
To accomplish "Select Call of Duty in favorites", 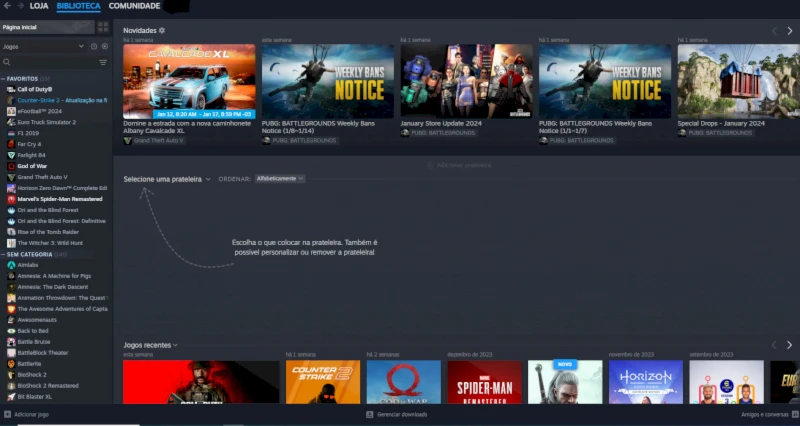I will (x=35, y=89).
